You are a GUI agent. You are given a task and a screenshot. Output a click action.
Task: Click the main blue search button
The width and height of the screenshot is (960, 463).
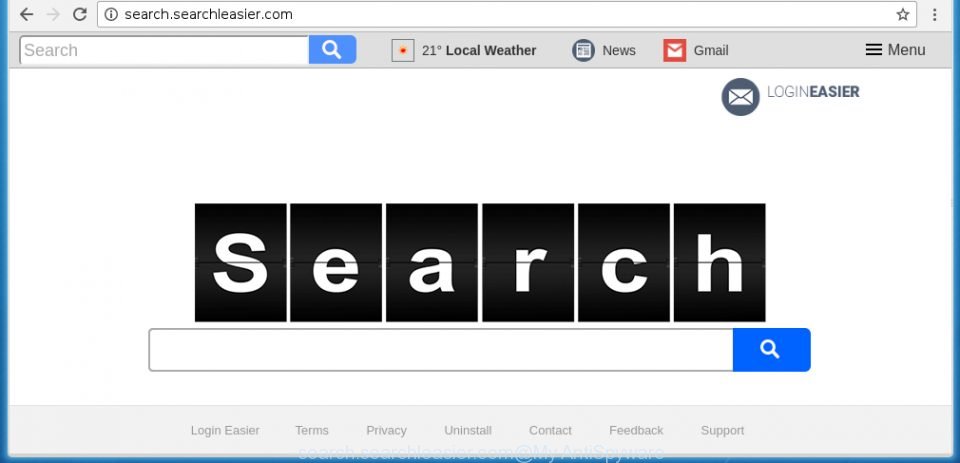[771, 350]
